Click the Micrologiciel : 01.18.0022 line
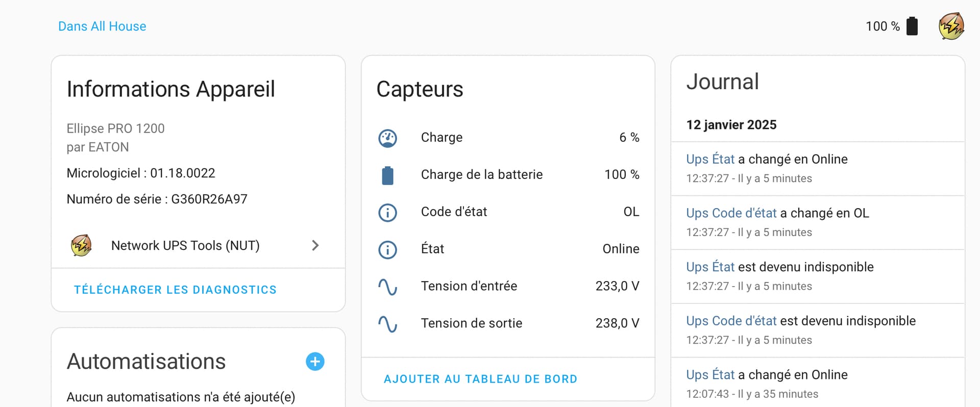This screenshot has height=407, width=980. point(141,173)
